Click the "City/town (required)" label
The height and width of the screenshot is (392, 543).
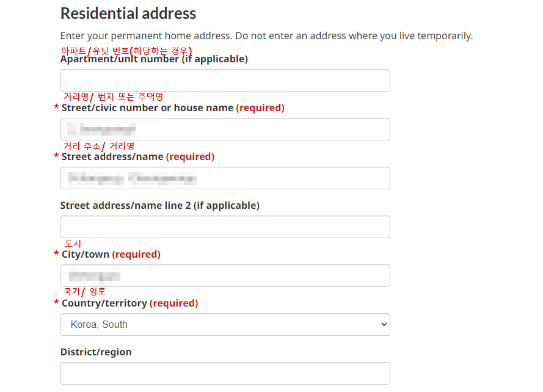click(111, 255)
